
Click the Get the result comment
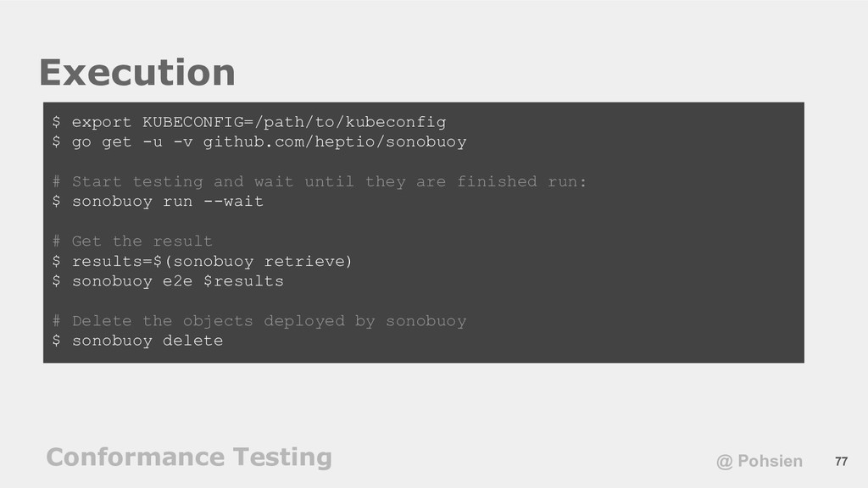pos(132,241)
